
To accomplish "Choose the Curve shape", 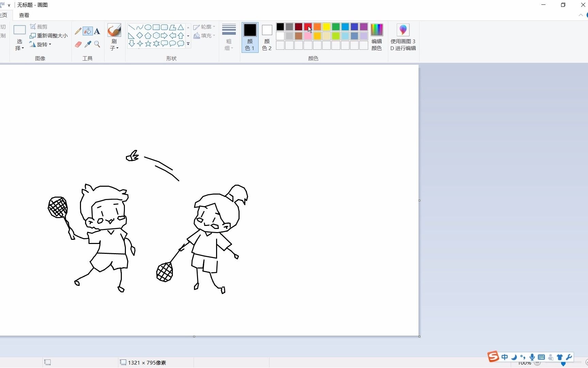I will [140, 27].
